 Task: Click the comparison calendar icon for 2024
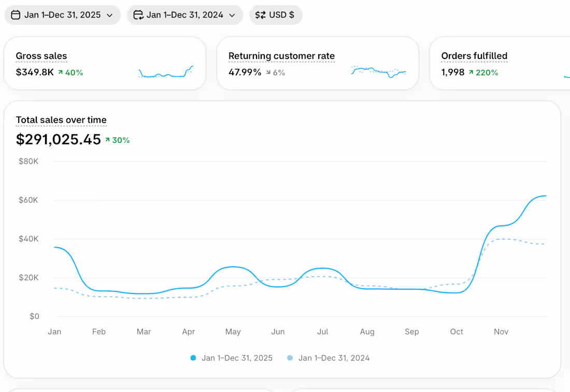click(x=138, y=15)
